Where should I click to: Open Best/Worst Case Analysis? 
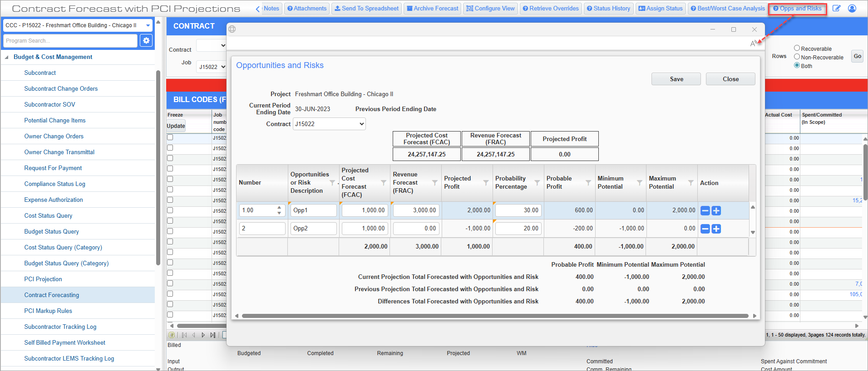[x=727, y=9]
